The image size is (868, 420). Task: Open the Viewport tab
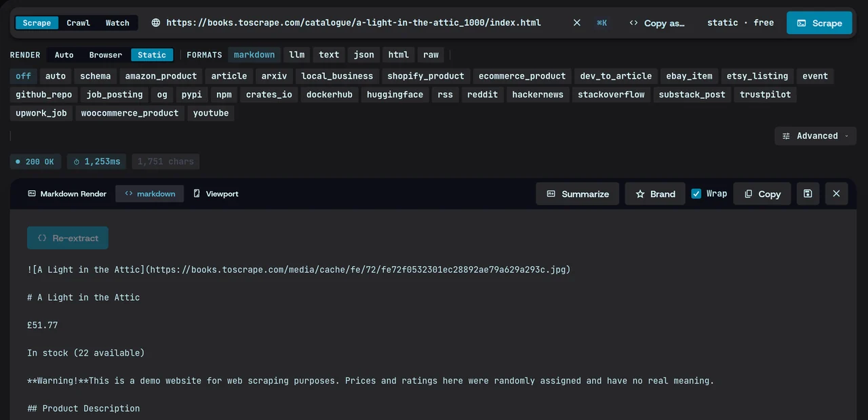pyautogui.click(x=216, y=194)
